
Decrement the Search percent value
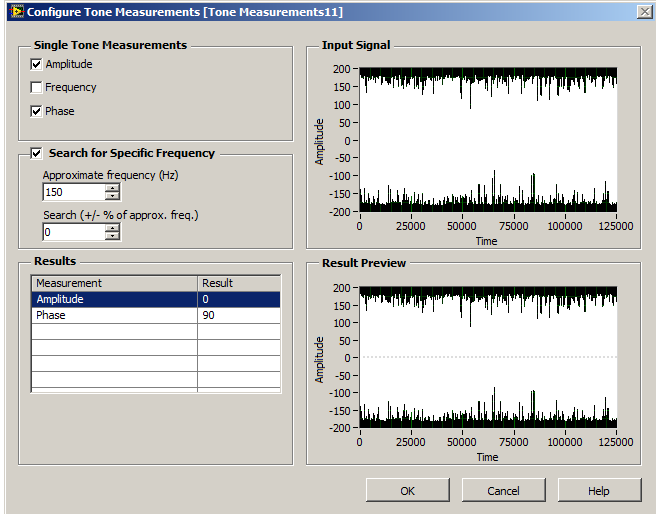tap(112, 236)
